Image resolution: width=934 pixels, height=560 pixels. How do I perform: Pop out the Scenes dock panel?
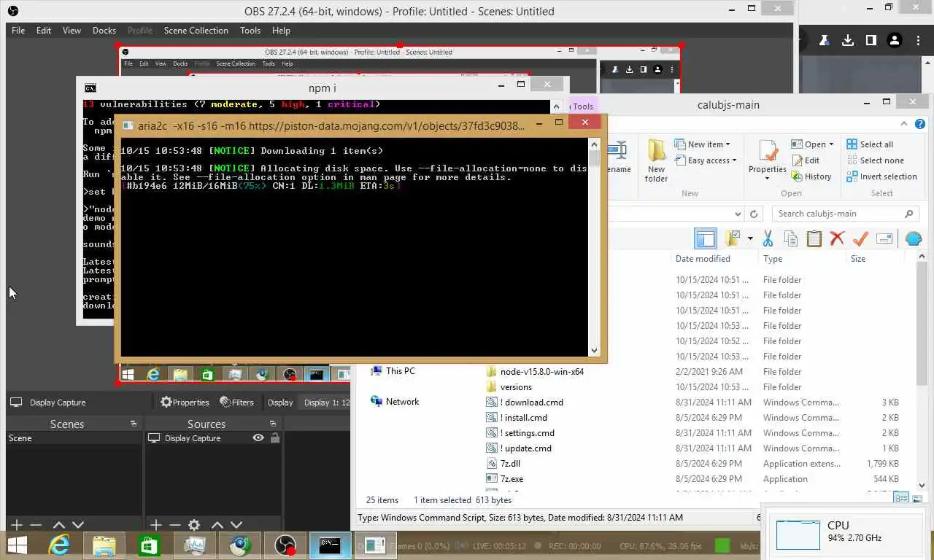pos(134,424)
